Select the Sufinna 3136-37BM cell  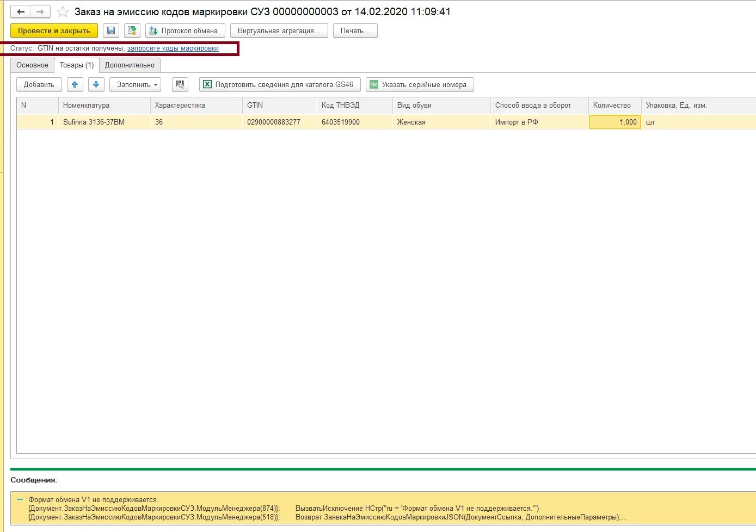coord(104,122)
